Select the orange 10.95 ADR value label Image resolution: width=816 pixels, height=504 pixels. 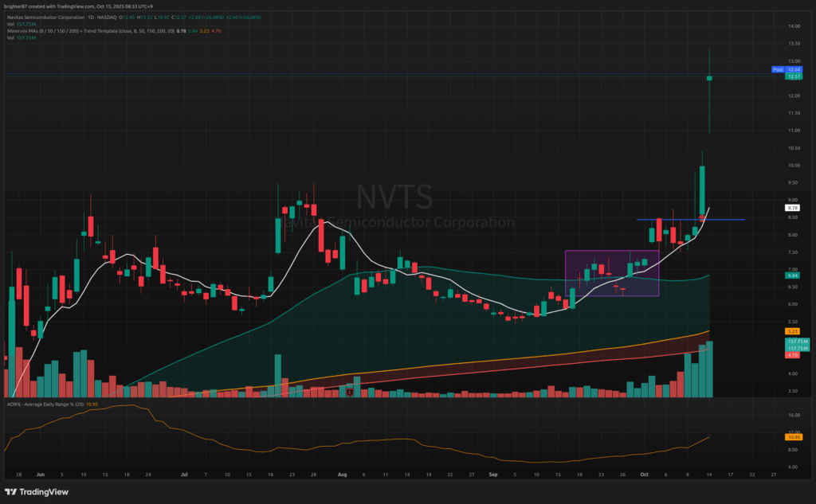click(793, 437)
